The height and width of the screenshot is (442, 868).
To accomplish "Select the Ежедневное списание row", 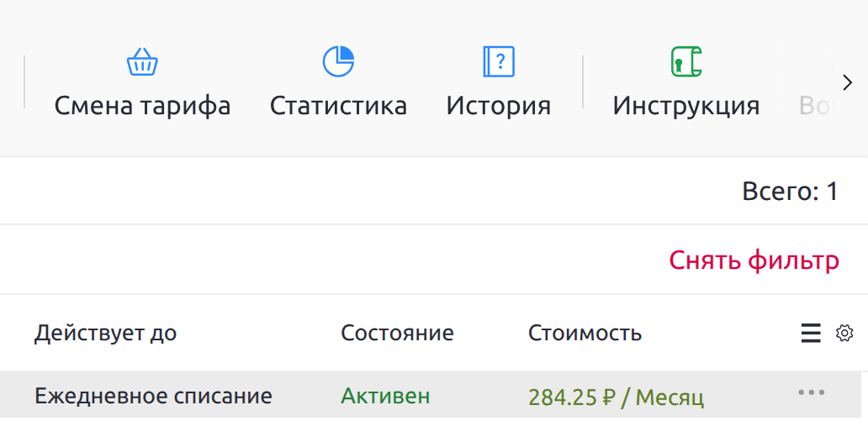I will (x=153, y=396).
